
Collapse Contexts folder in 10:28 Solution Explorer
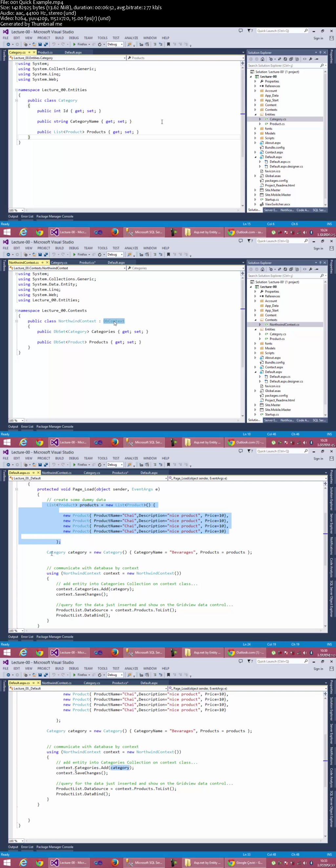[x=255, y=320]
